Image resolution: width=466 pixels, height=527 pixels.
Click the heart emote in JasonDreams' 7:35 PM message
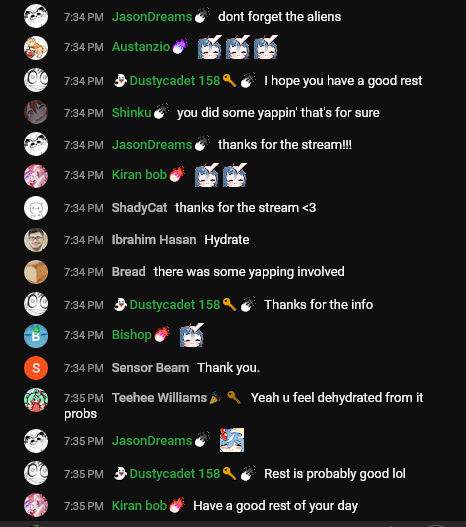coord(232,440)
